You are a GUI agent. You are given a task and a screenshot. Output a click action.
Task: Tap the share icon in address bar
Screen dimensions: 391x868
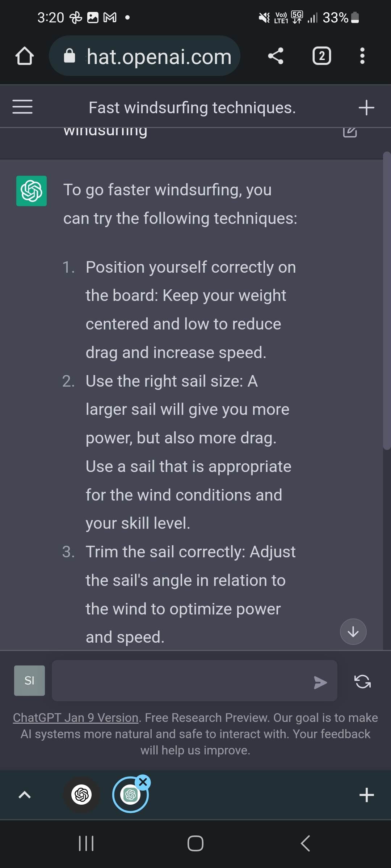point(276,56)
